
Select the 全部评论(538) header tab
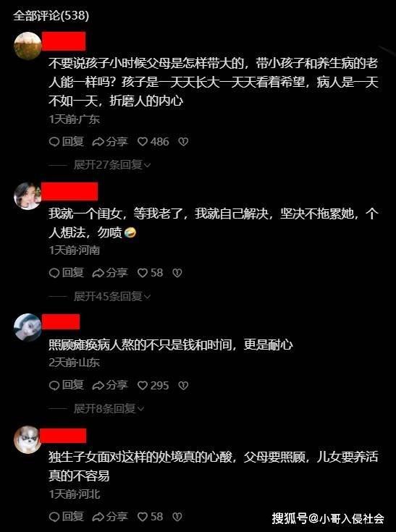click(x=51, y=16)
